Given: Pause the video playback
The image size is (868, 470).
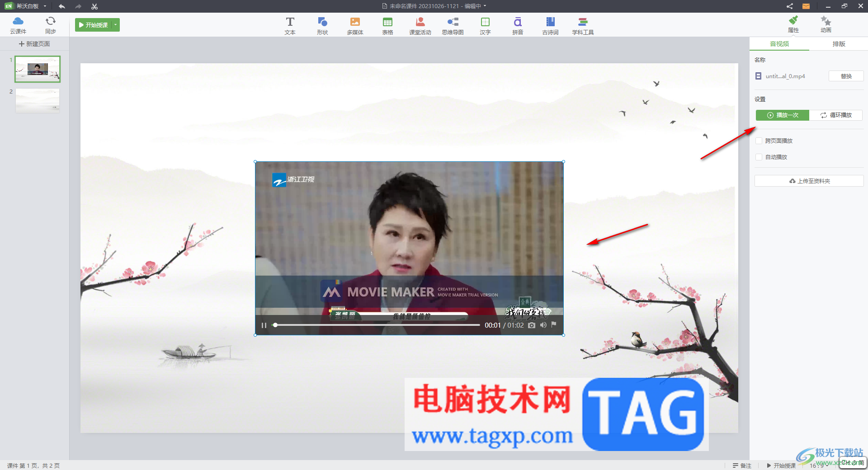Looking at the screenshot, I should click(264, 325).
